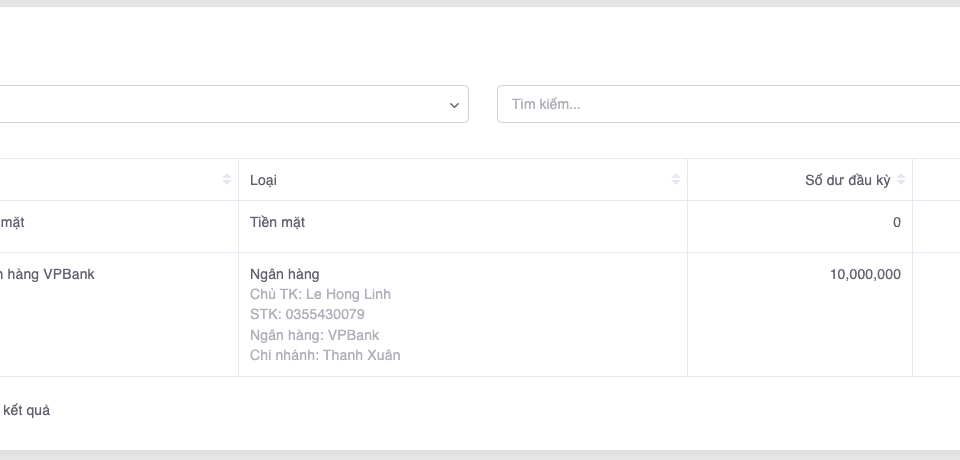Click account number 0355430079

click(307, 314)
